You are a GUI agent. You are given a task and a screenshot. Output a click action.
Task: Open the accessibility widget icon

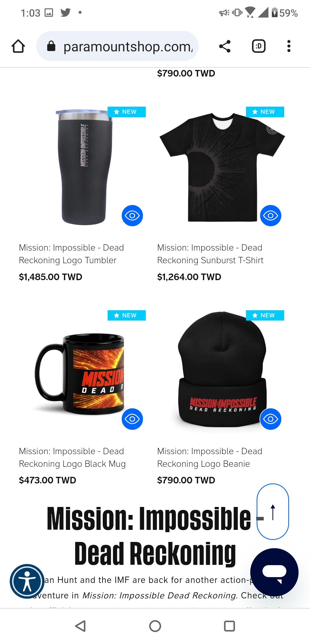click(x=27, y=581)
